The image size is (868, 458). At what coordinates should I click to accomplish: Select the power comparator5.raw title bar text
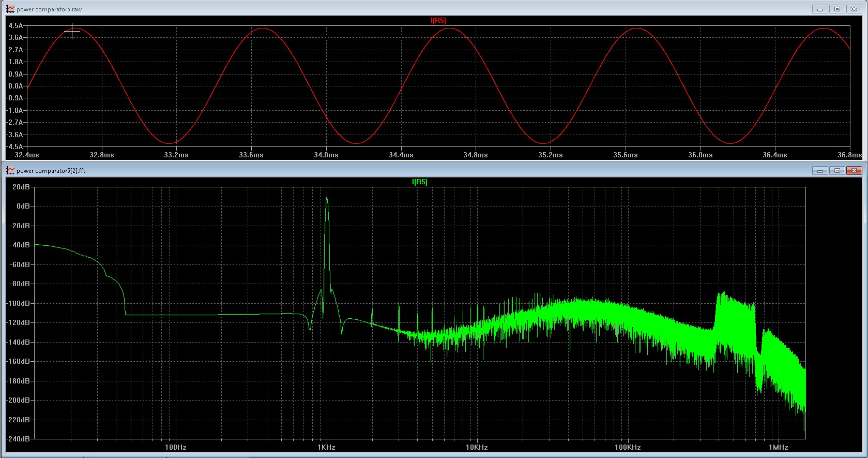tap(49, 9)
